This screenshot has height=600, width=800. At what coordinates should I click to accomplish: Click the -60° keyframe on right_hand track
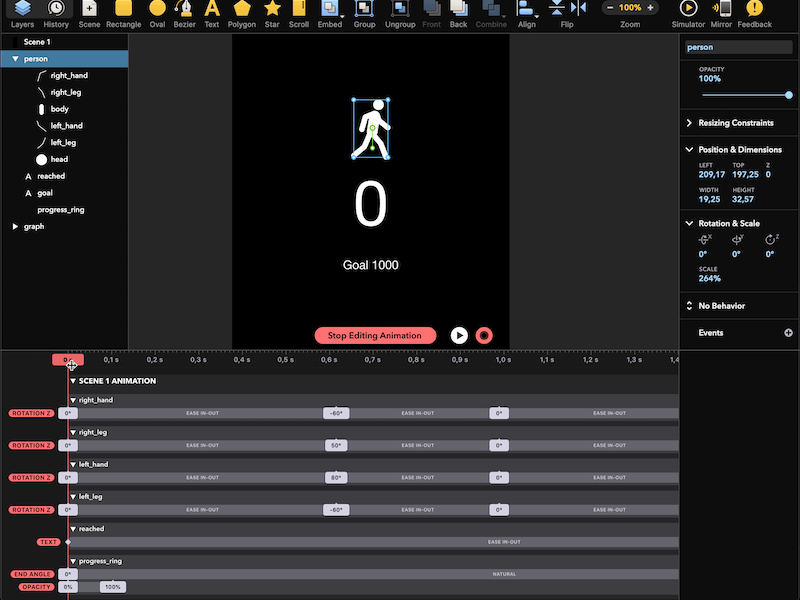tap(336, 413)
